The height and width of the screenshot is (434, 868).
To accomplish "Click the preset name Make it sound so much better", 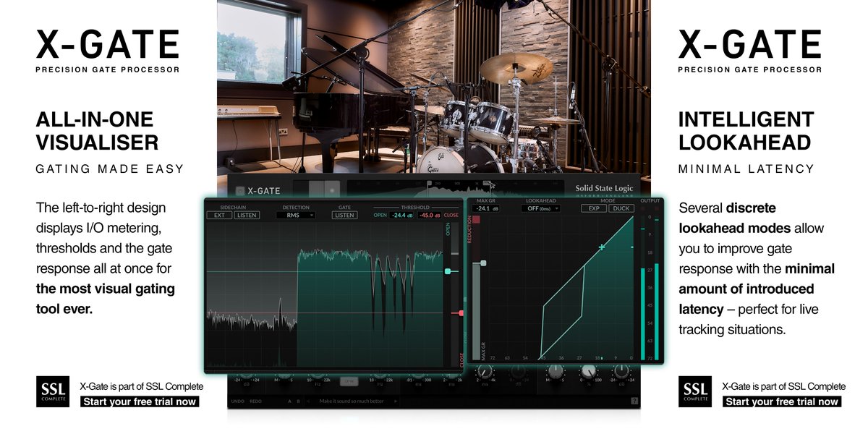I will [352, 401].
